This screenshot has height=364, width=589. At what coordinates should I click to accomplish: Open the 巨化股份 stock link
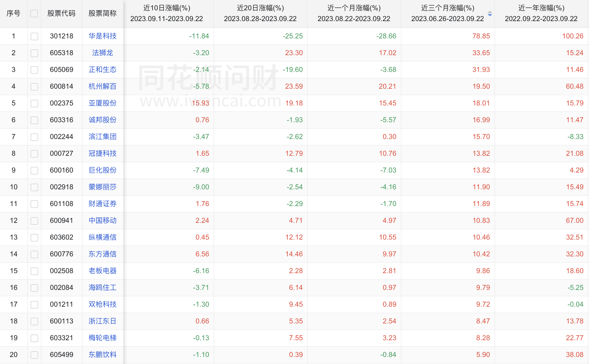pos(103,170)
